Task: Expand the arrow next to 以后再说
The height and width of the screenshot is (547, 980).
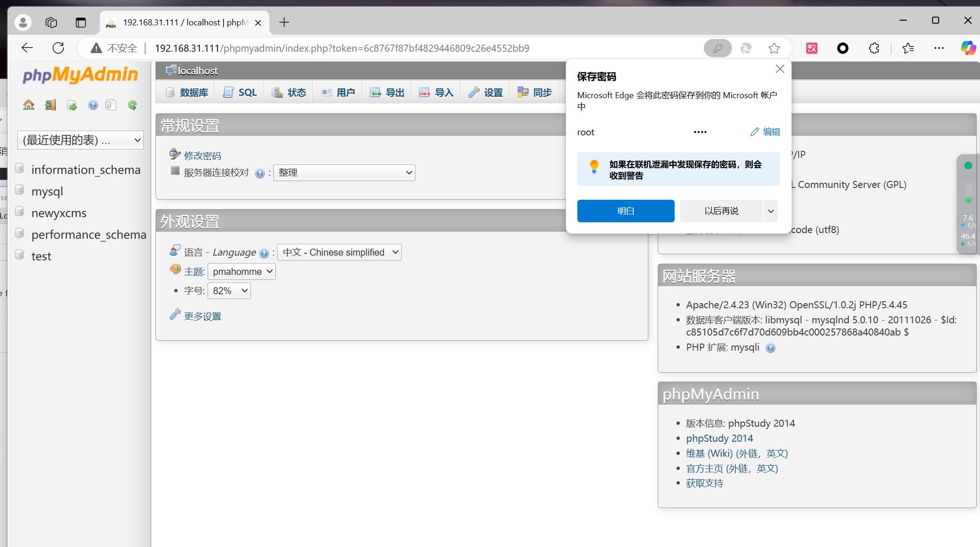Action: click(x=770, y=211)
